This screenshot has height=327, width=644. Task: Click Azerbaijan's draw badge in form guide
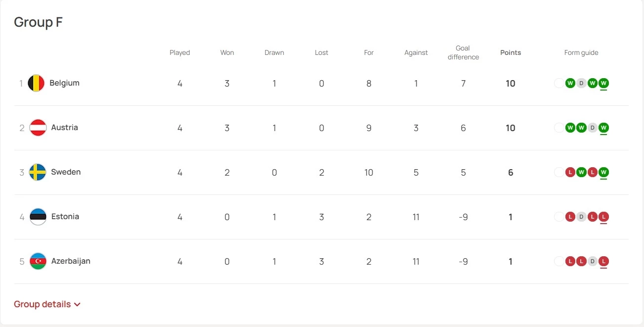(592, 261)
